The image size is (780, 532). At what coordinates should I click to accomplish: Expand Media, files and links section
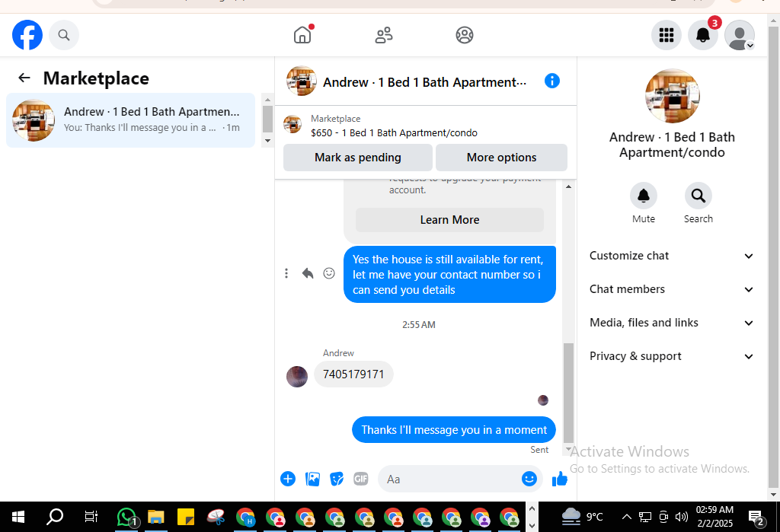tap(671, 323)
